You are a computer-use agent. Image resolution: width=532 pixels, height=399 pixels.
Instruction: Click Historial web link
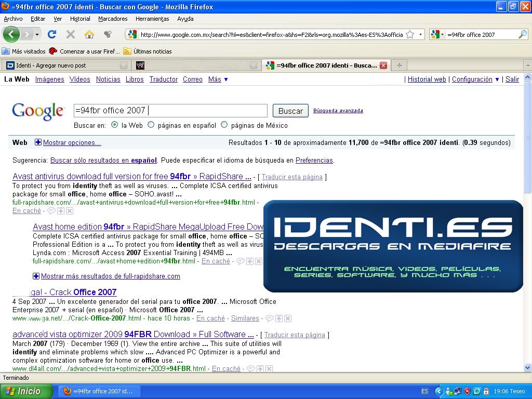click(x=427, y=79)
